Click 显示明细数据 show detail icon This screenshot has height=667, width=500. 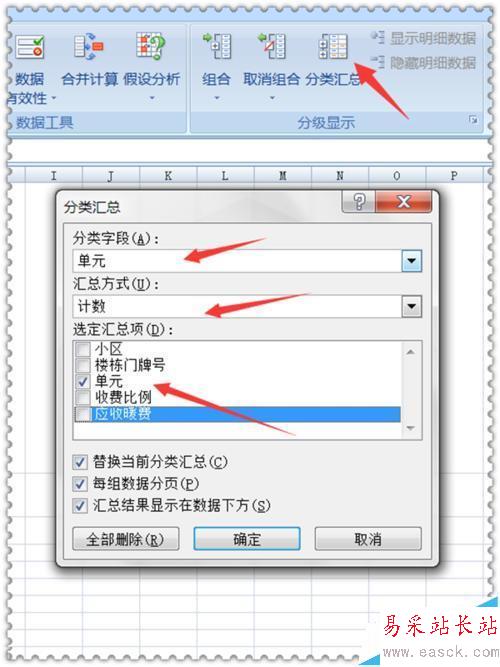377,37
